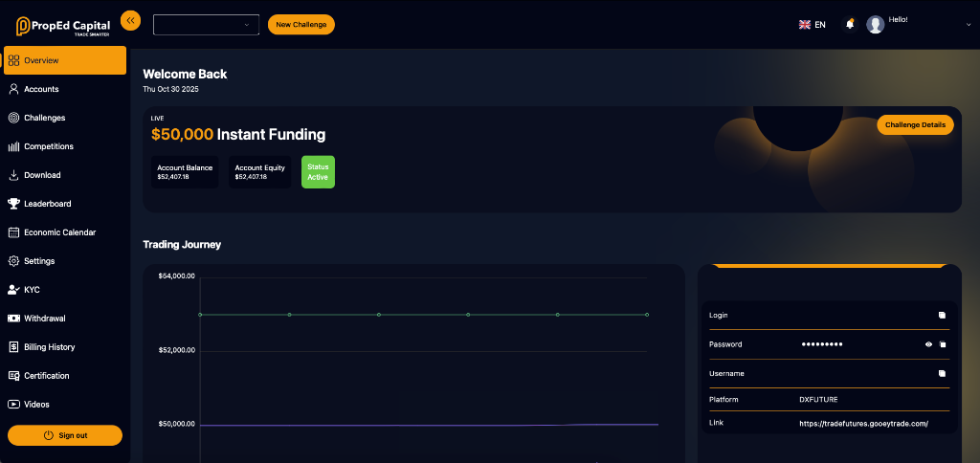
Task: Click the Settings gear icon
Action: click(13, 261)
